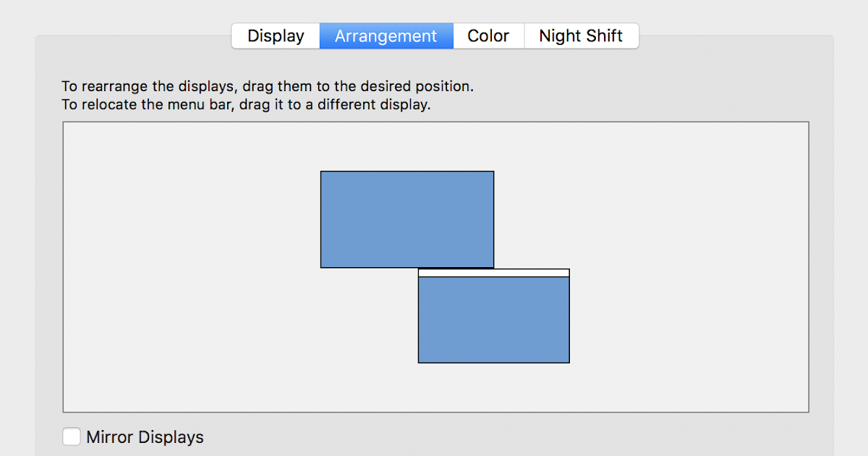Click the rearrange displays instruction text

267,85
